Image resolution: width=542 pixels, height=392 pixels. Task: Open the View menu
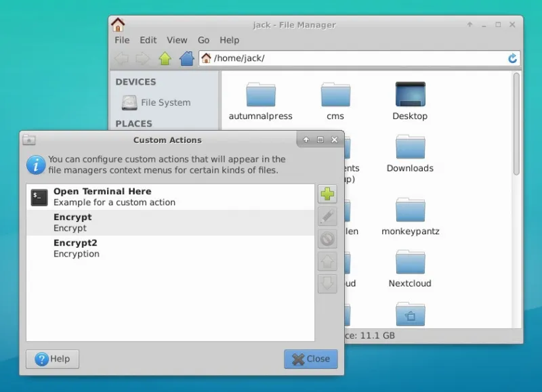pyautogui.click(x=177, y=40)
